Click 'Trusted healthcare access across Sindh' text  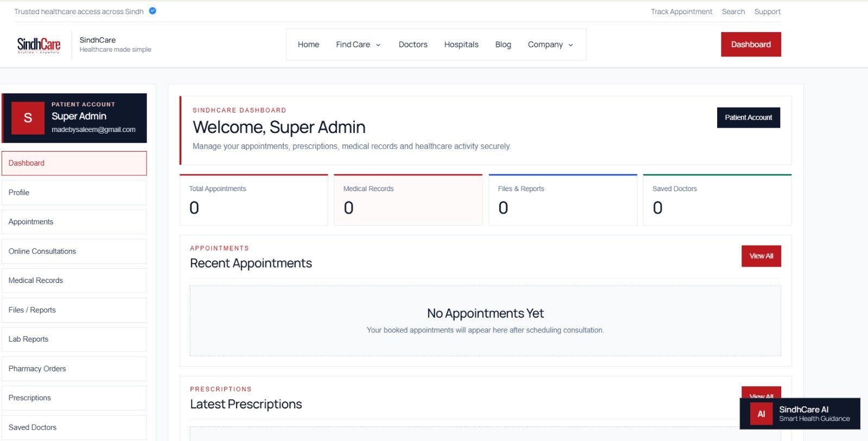click(79, 11)
